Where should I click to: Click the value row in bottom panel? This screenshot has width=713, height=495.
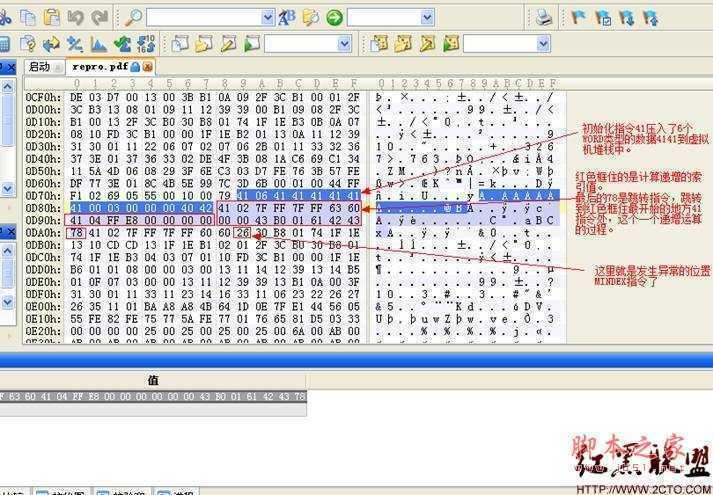[153, 396]
